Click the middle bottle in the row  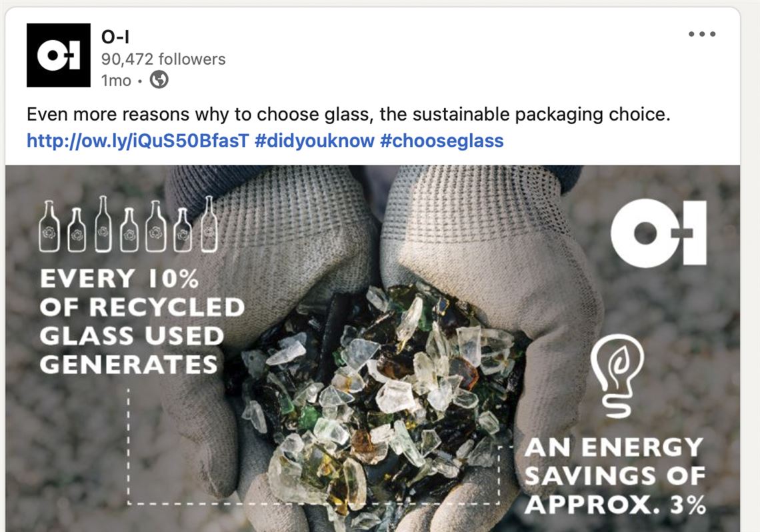click(129, 229)
